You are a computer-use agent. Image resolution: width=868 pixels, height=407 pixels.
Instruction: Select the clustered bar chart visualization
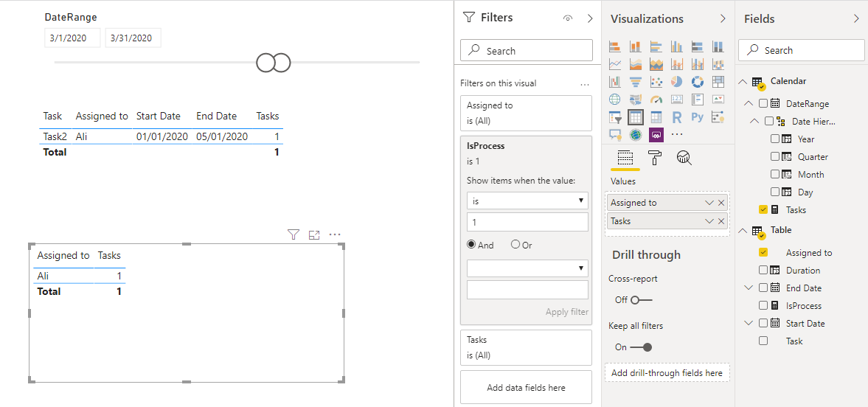click(x=656, y=46)
